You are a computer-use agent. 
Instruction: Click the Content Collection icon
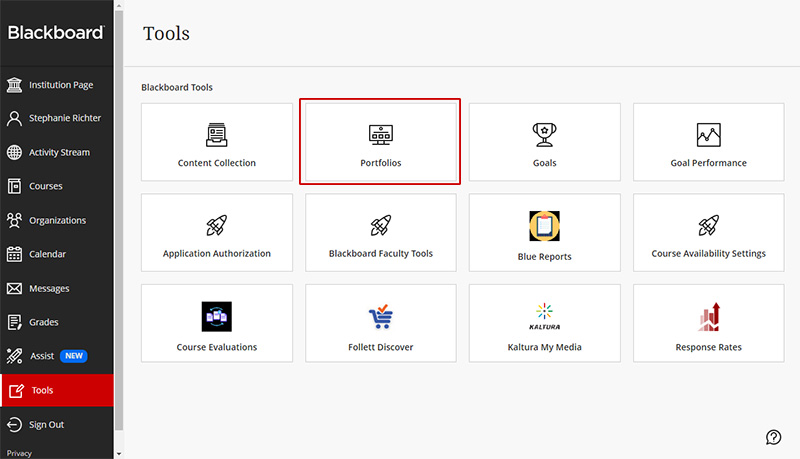point(216,134)
